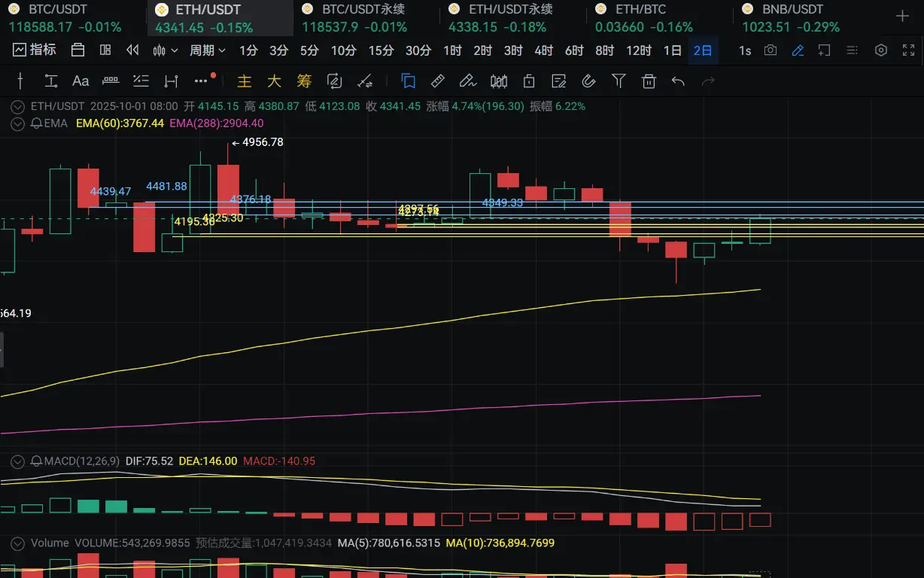Collapse the MACD indicator chevron

pyautogui.click(x=18, y=461)
